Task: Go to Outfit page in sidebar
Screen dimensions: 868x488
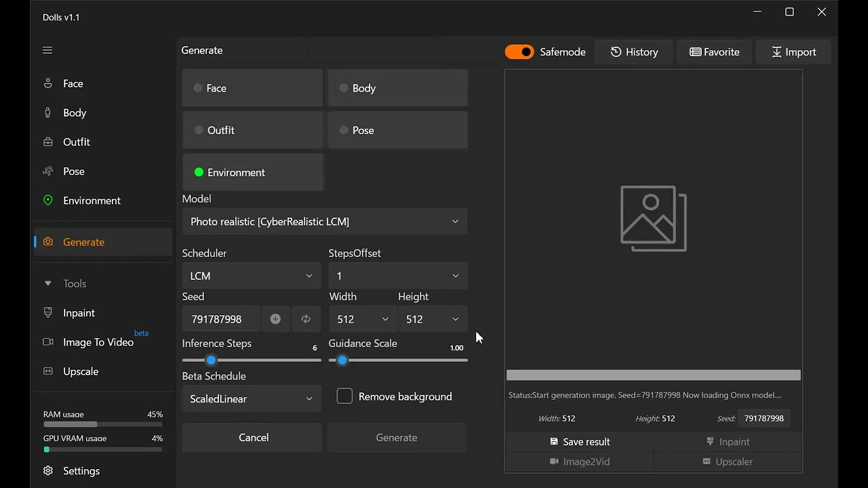Action: click(x=103, y=142)
